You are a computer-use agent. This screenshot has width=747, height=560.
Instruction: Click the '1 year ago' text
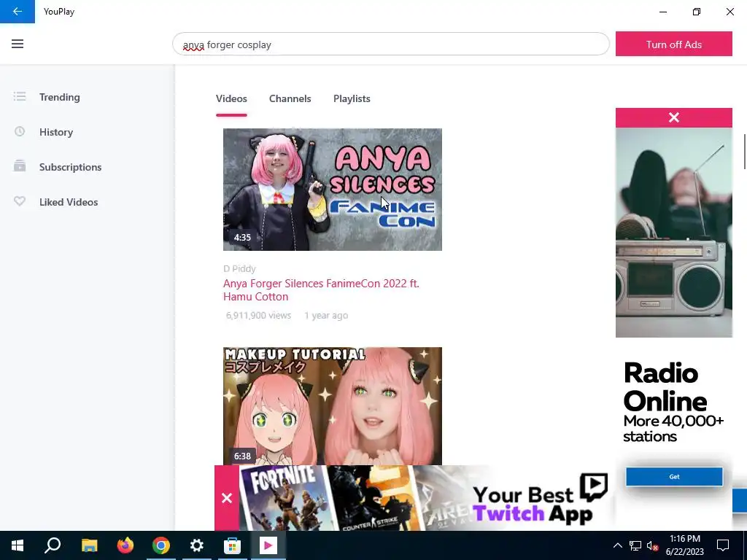point(326,315)
